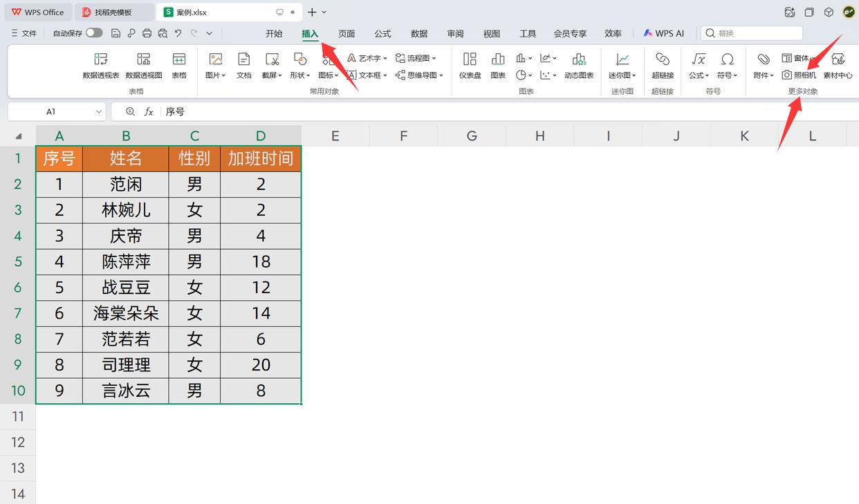
Task: Add a new tab with plus button
Action: [312, 12]
